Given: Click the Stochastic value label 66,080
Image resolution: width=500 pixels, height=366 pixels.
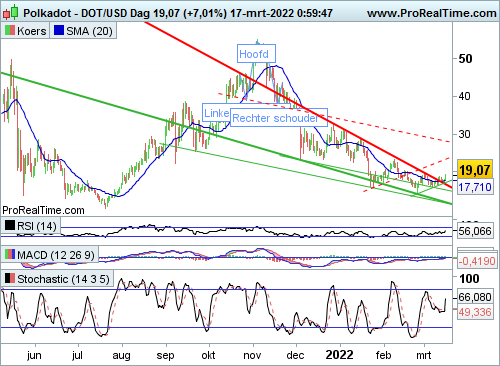Looking at the screenshot, I should pyautogui.click(x=475, y=297).
